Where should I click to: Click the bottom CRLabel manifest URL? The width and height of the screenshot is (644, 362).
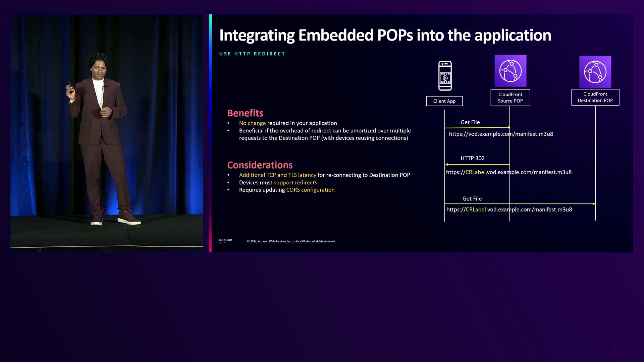[x=509, y=209]
